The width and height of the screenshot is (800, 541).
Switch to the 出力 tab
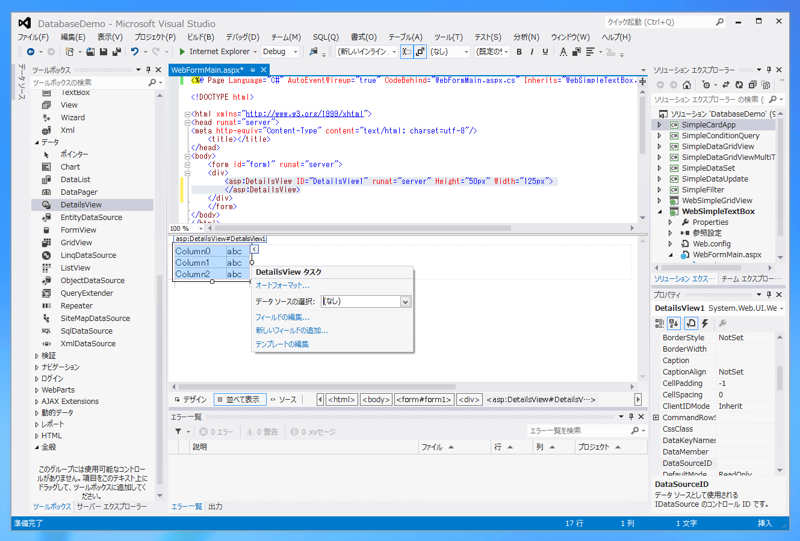coord(215,507)
